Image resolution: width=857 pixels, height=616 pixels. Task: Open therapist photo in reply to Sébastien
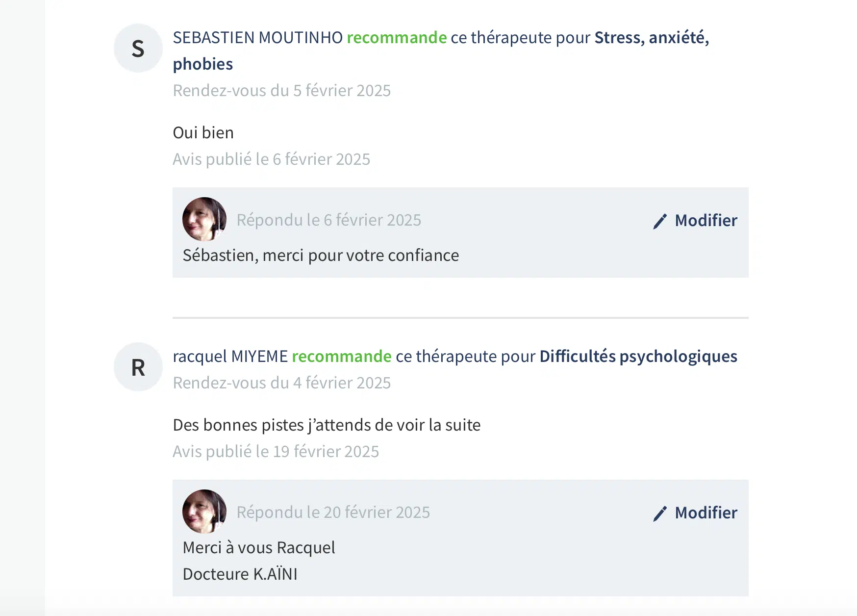pyautogui.click(x=204, y=219)
